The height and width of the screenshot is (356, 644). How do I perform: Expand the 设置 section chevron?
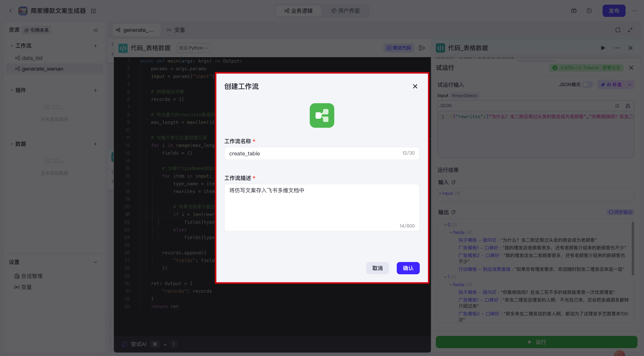coord(95,262)
